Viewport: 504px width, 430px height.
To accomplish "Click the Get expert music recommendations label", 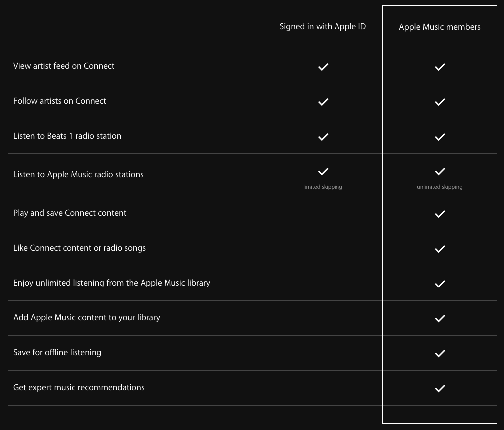I will [79, 388].
